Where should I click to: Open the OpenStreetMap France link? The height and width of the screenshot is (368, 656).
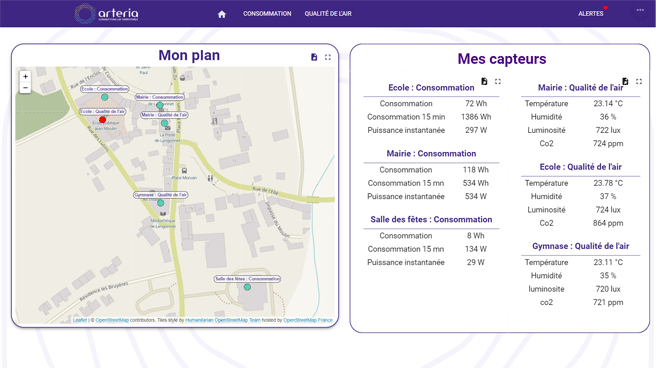coord(308,320)
